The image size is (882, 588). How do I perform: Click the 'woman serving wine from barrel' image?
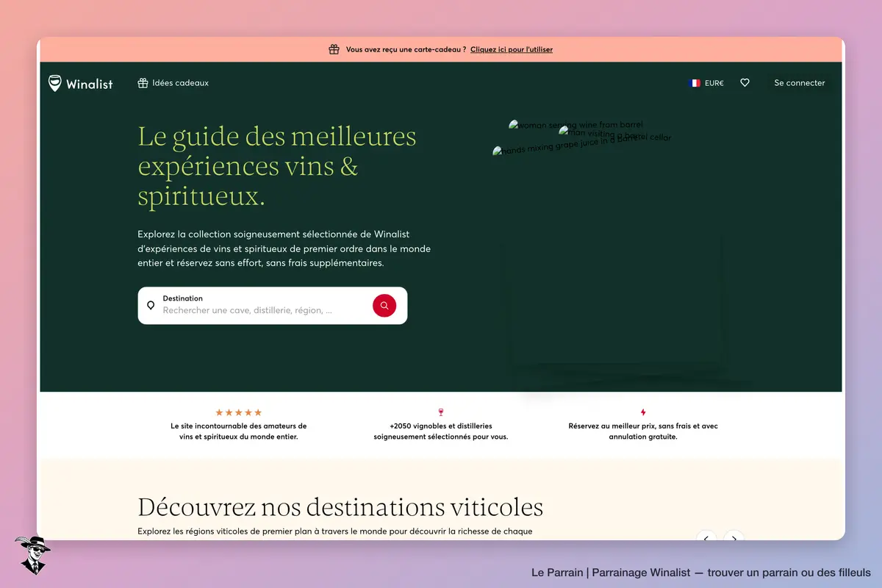coord(576,125)
